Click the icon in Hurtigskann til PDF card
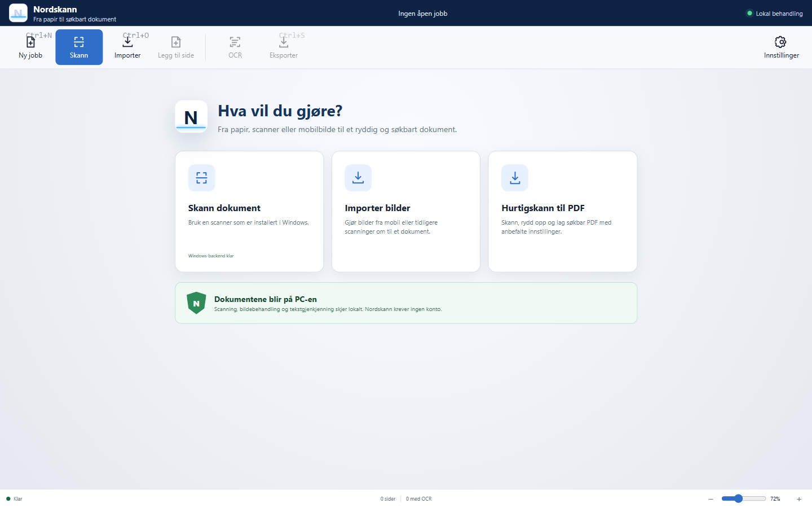 pos(515,178)
